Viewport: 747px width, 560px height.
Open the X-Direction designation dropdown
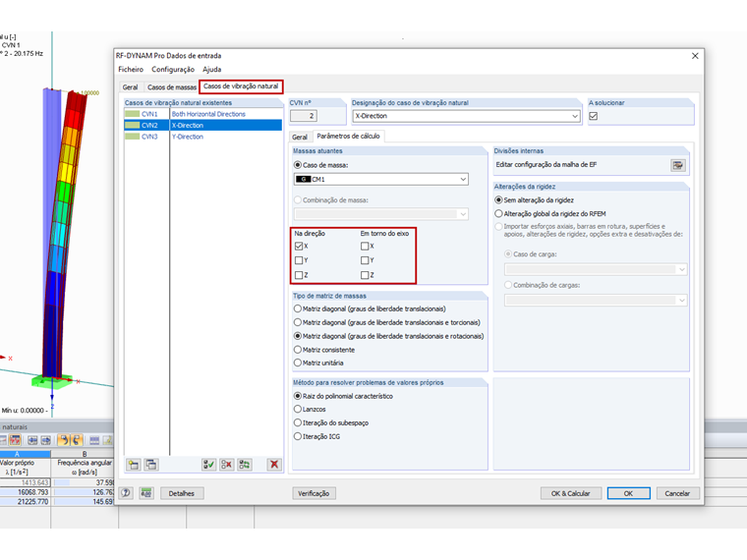tap(575, 116)
